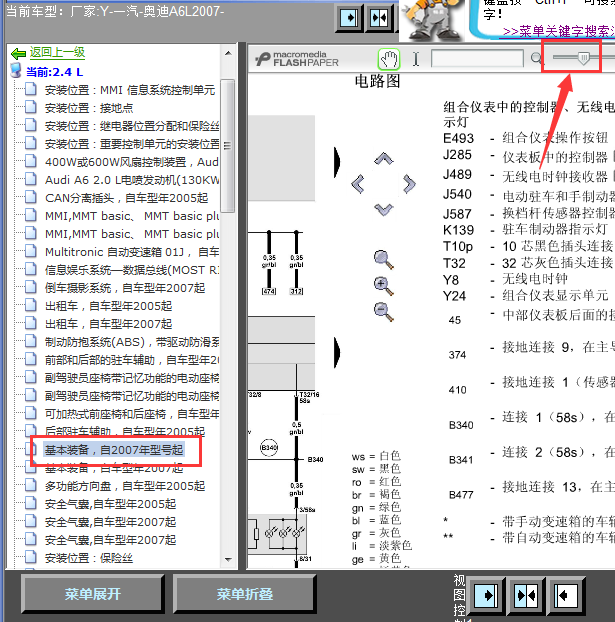615x622 pixels.
Task: Click the document icon beside 安装位置：接地点
Action: tap(31, 107)
